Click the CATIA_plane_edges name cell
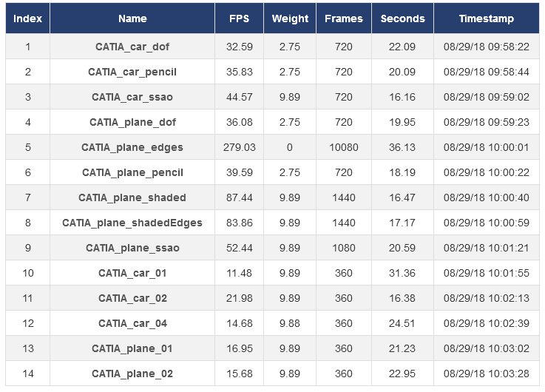 coord(132,147)
